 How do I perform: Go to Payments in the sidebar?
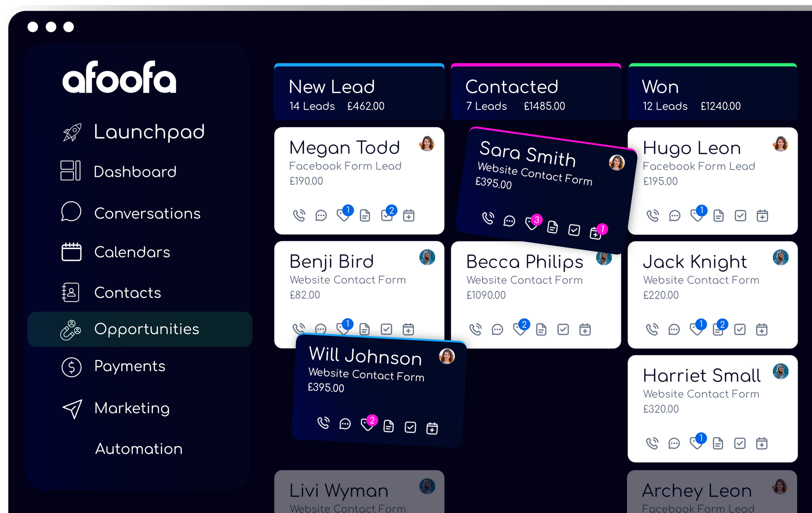pyautogui.click(x=129, y=366)
